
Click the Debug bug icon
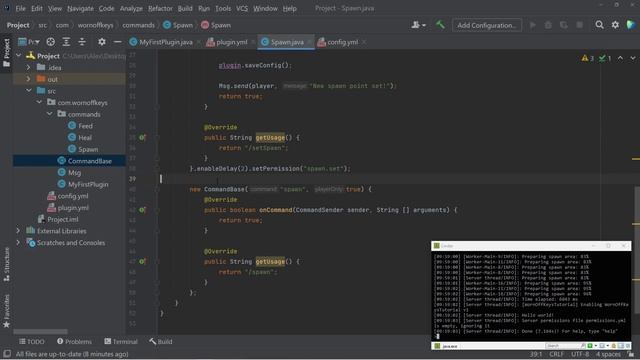coord(548,25)
